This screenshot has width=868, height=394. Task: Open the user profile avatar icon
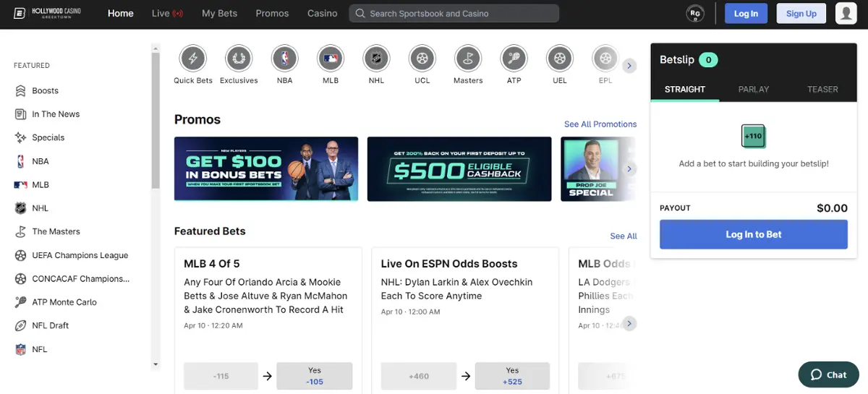(846, 14)
